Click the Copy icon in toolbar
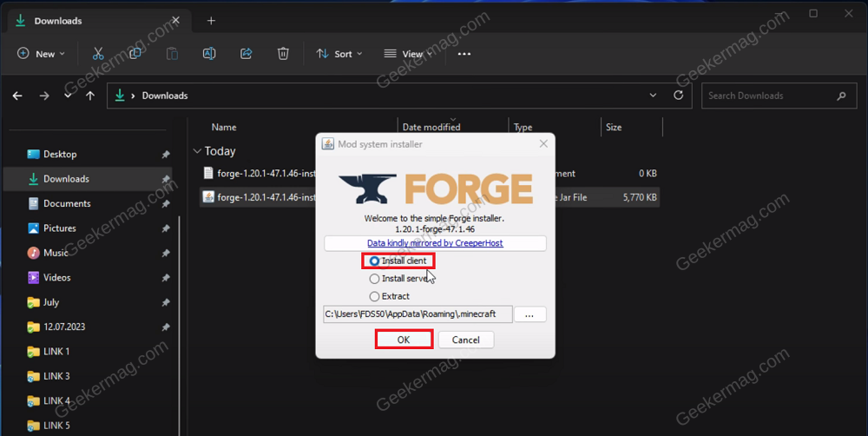 (135, 54)
